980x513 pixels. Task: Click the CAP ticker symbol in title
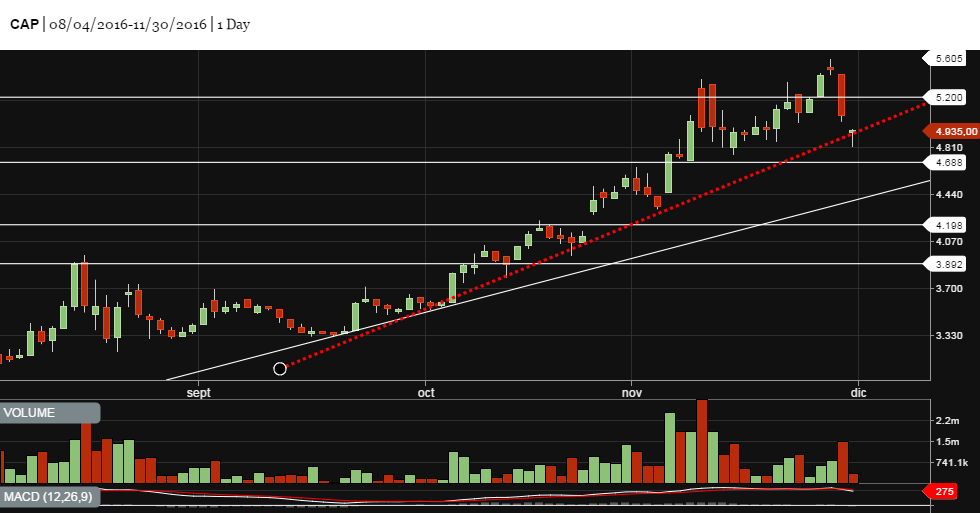click(24, 24)
